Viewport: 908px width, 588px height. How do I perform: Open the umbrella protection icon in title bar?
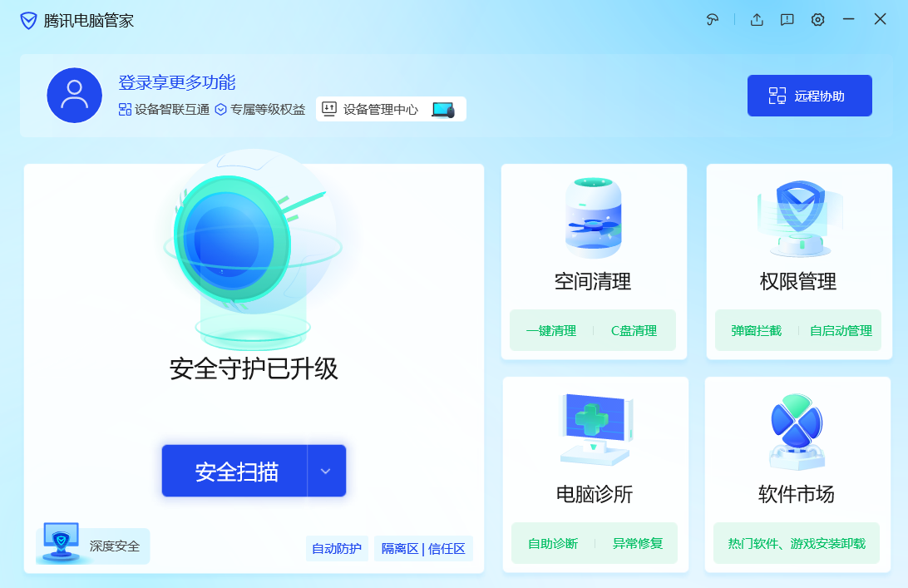click(713, 18)
